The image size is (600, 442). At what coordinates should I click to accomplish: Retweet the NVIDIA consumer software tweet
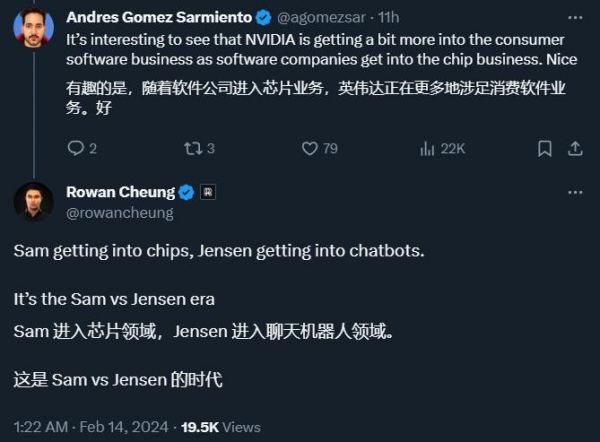point(192,149)
